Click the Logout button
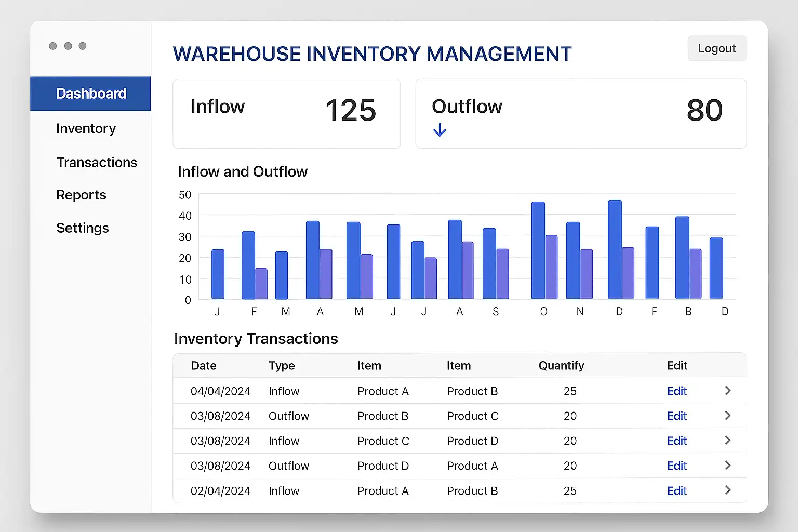Screen dimensions: 798x532 [x=716, y=48]
